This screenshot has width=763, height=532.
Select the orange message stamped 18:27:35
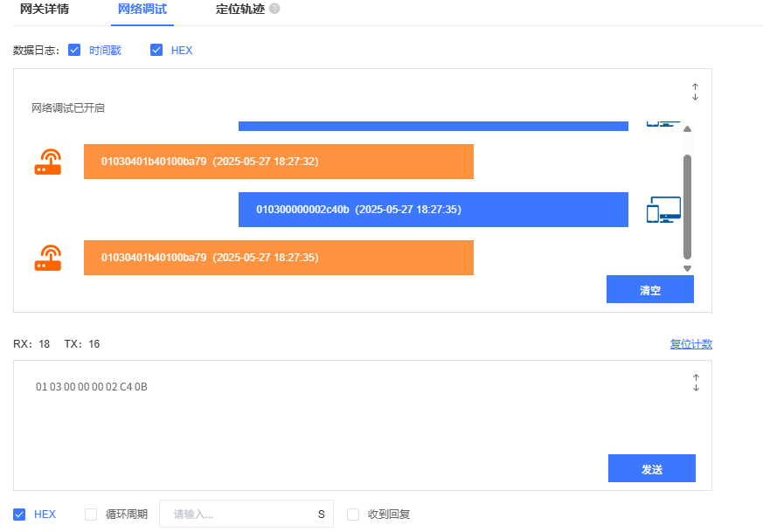[x=278, y=258]
